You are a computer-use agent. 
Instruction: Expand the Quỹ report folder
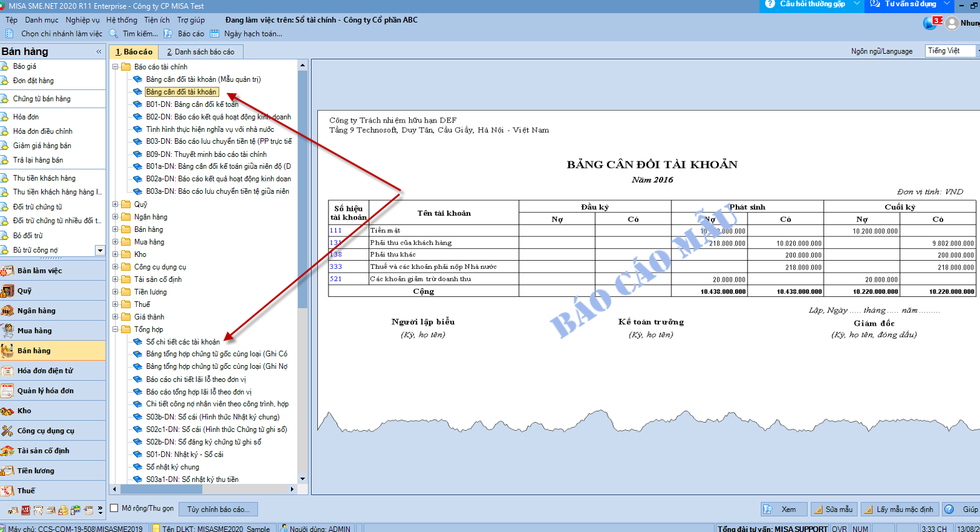pos(116,204)
